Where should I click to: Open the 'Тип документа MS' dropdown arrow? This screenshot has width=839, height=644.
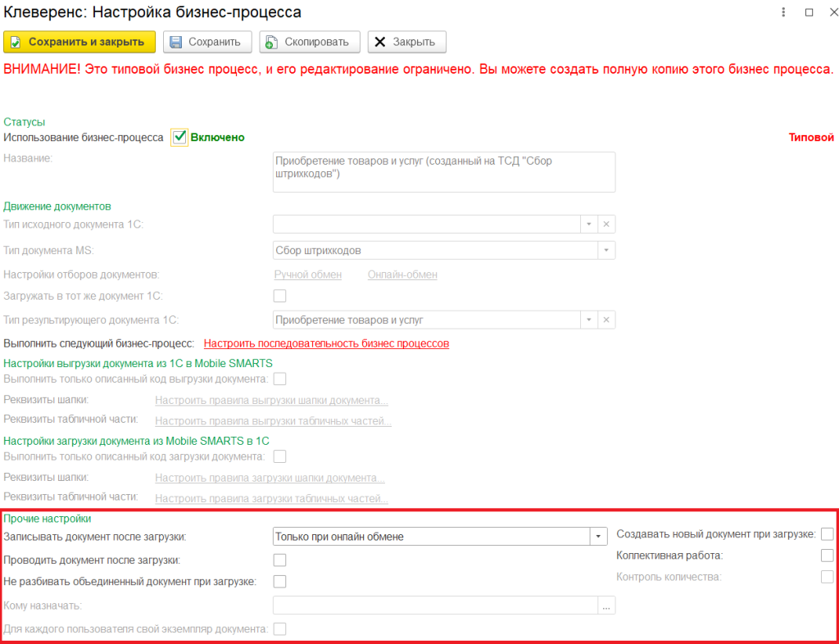(x=606, y=250)
